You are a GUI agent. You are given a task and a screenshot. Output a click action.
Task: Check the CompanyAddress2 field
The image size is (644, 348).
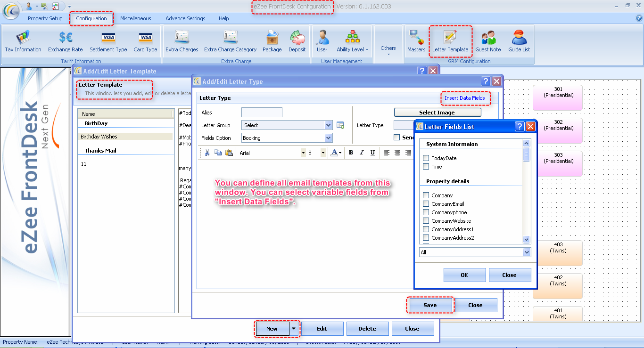coord(426,238)
